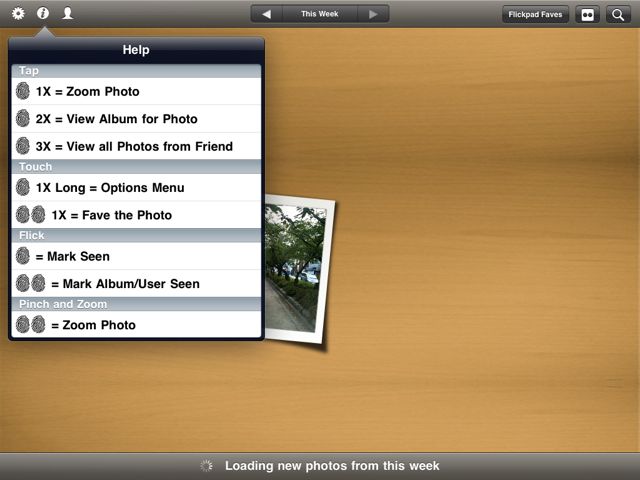Open the settings gear icon
This screenshot has height=480, width=640.
[18, 13]
